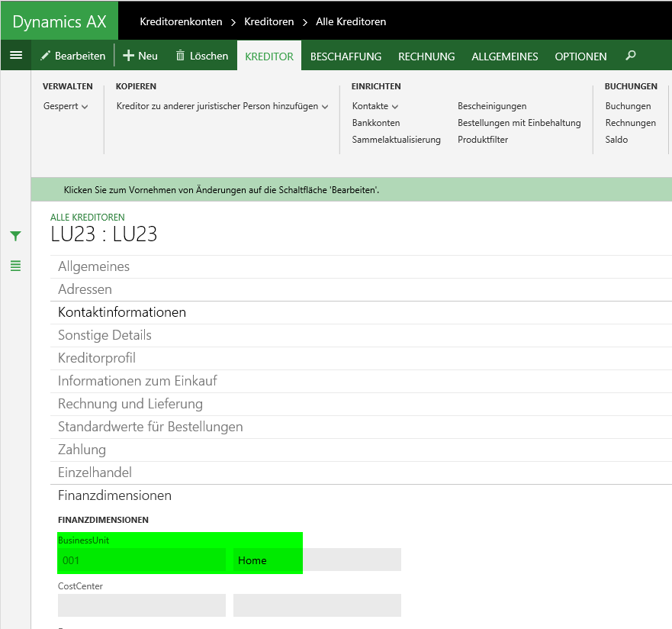Open the ALLGEMEINES ribbon tab

504,56
